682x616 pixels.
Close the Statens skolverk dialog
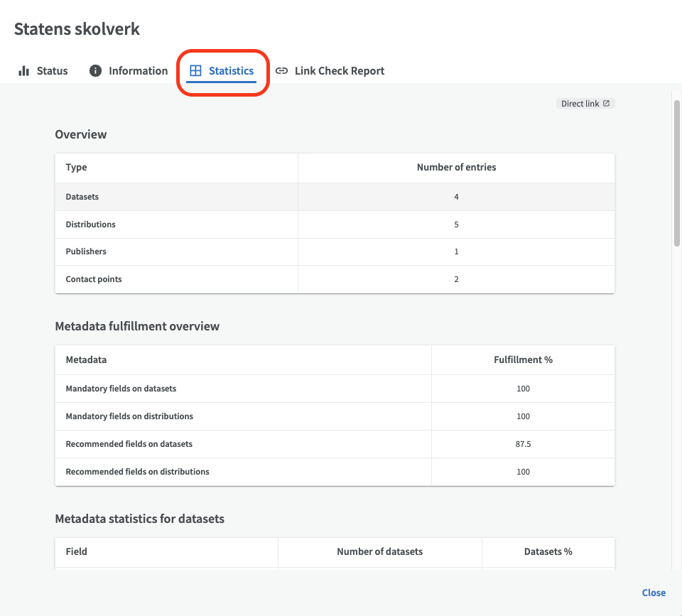click(x=654, y=593)
